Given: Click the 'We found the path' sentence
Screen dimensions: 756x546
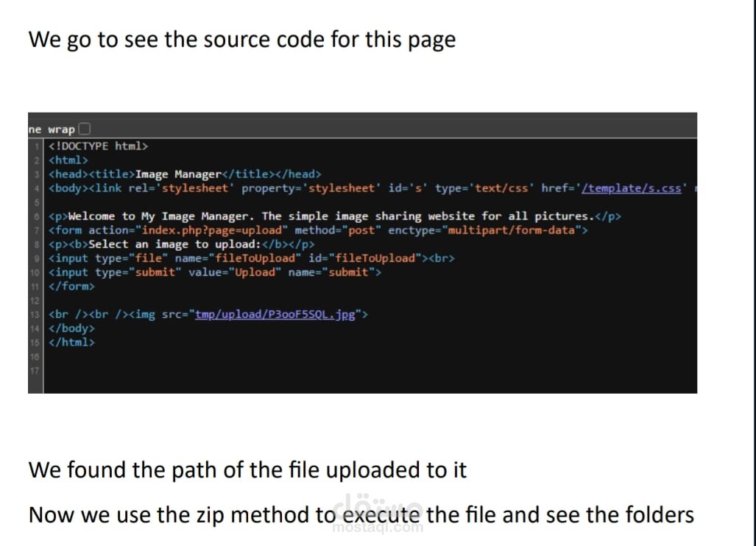Looking at the screenshot, I should tap(247, 470).
